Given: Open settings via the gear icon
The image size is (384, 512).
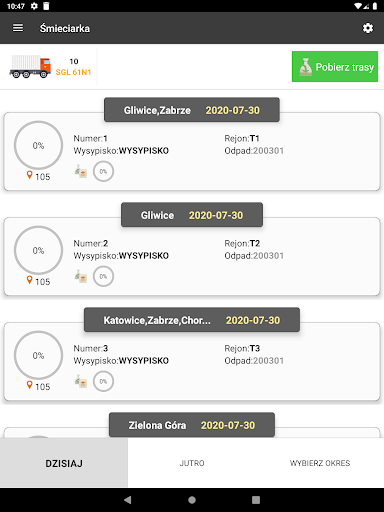Looking at the screenshot, I should coord(368,28).
